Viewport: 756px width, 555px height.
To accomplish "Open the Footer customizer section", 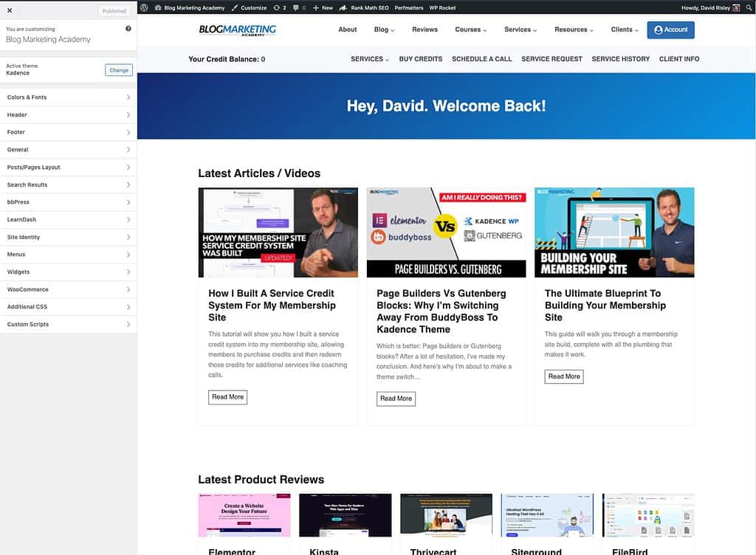I will pos(69,132).
